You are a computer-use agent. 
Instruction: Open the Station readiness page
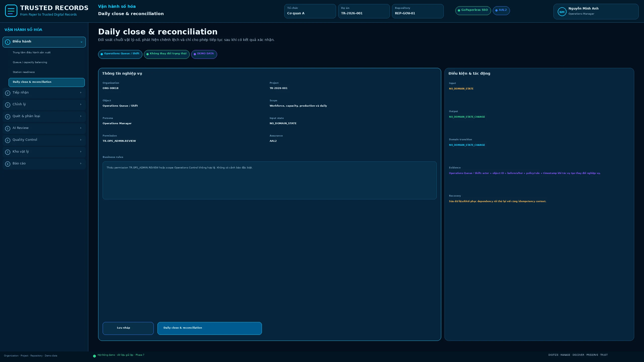click(x=47, y=72)
